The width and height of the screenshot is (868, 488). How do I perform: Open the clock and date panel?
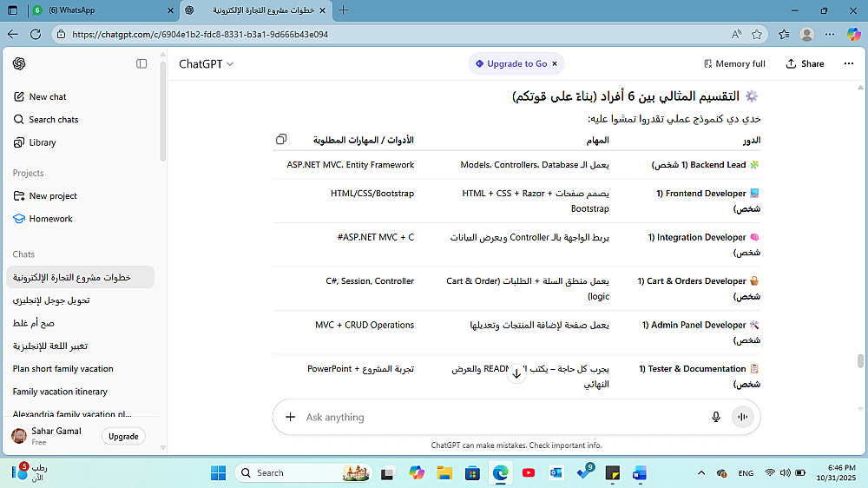click(x=835, y=472)
